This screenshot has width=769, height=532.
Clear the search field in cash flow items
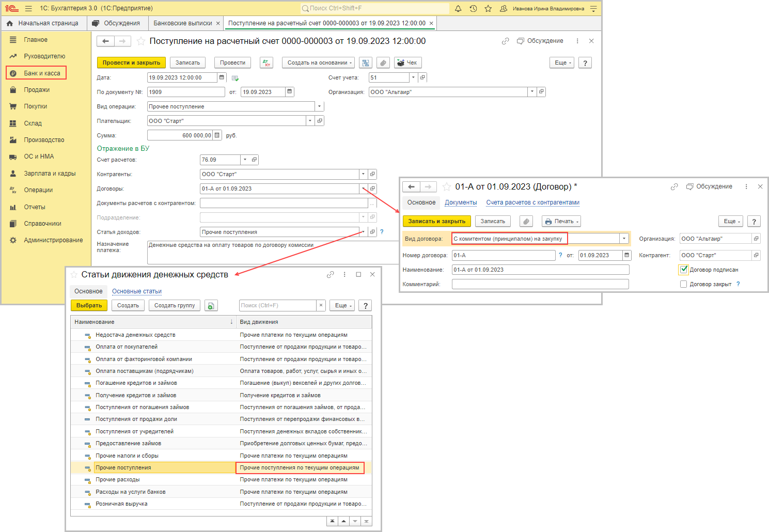tap(321, 305)
